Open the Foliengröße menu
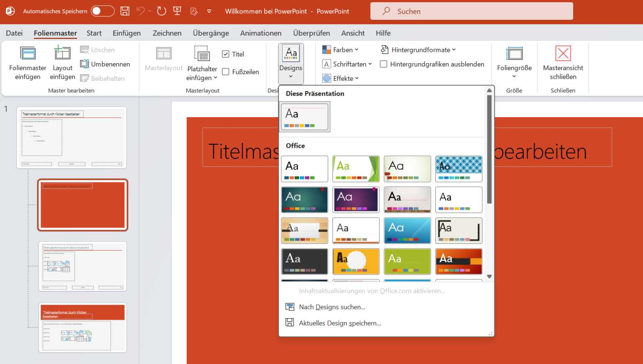 pyautogui.click(x=514, y=63)
